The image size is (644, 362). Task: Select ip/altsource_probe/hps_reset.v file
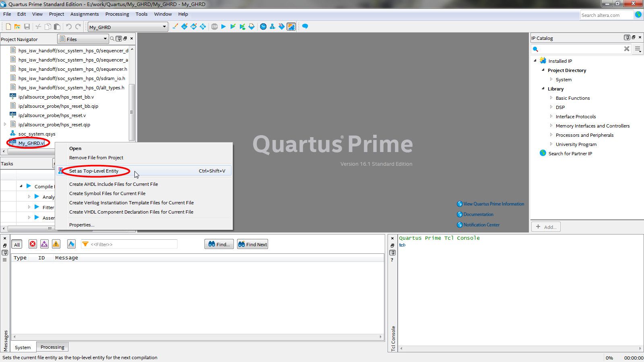click(x=52, y=115)
